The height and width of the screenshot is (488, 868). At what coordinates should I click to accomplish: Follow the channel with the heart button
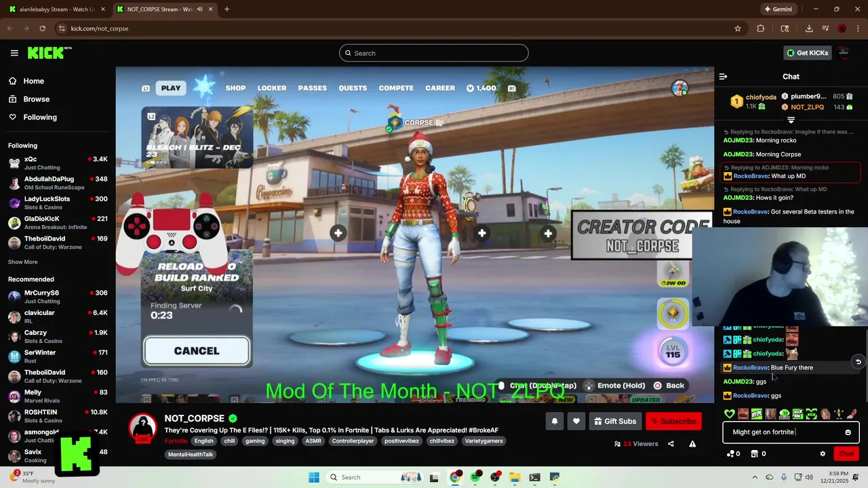tap(576, 422)
